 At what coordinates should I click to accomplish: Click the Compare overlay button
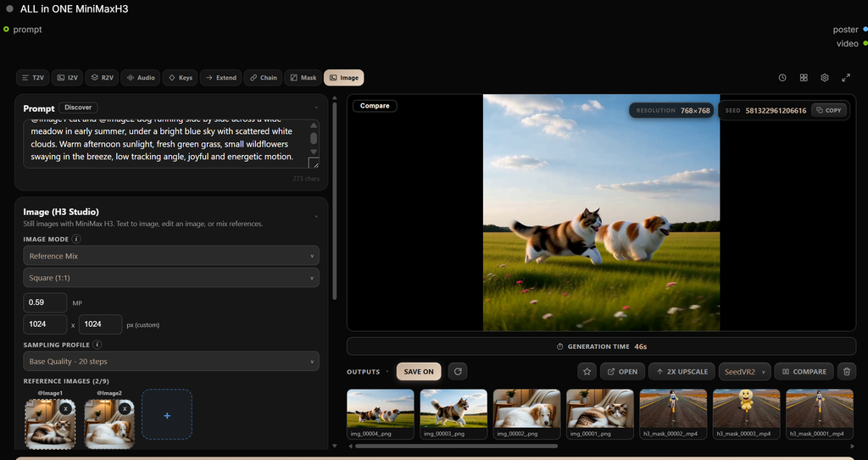(x=375, y=106)
